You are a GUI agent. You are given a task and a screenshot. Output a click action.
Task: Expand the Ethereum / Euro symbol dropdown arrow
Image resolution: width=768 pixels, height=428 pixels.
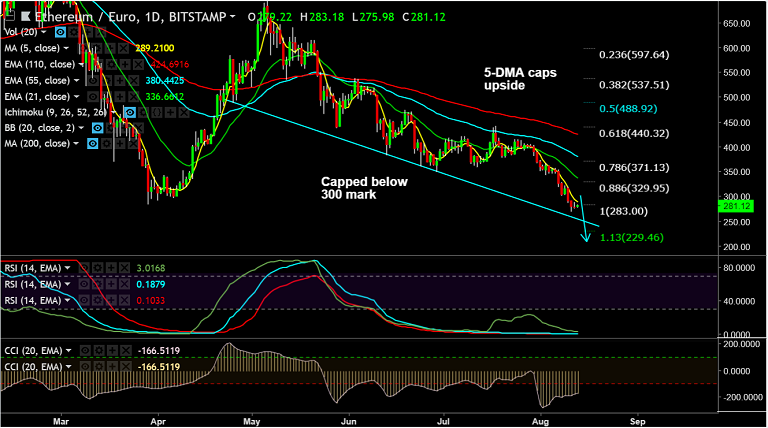click(232, 17)
